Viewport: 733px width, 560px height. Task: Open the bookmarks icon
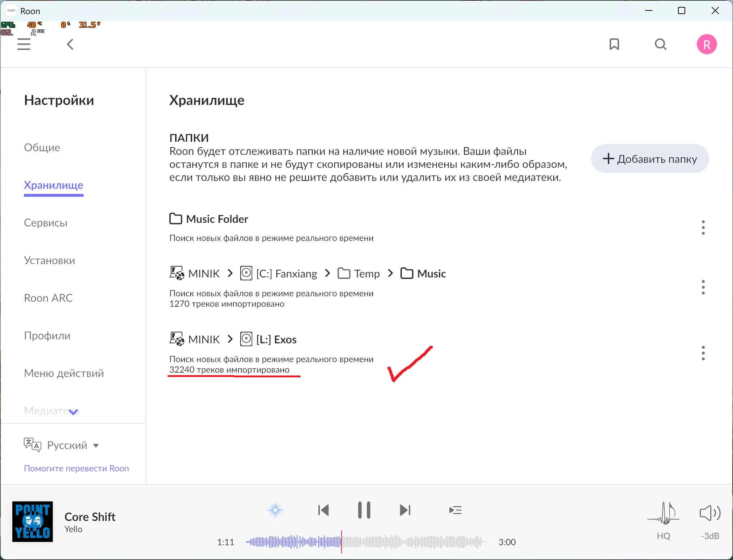[x=614, y=44]
